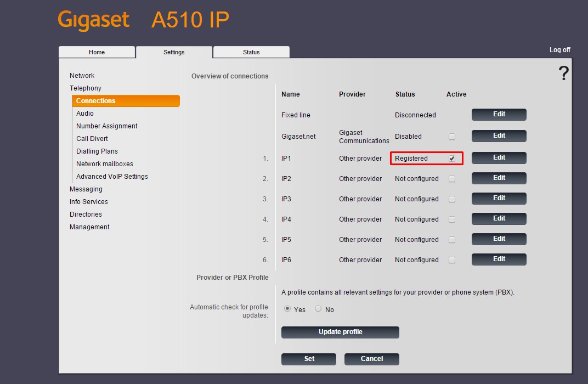Open the help question mark icon
588x384 pixels.
(564, 73)
